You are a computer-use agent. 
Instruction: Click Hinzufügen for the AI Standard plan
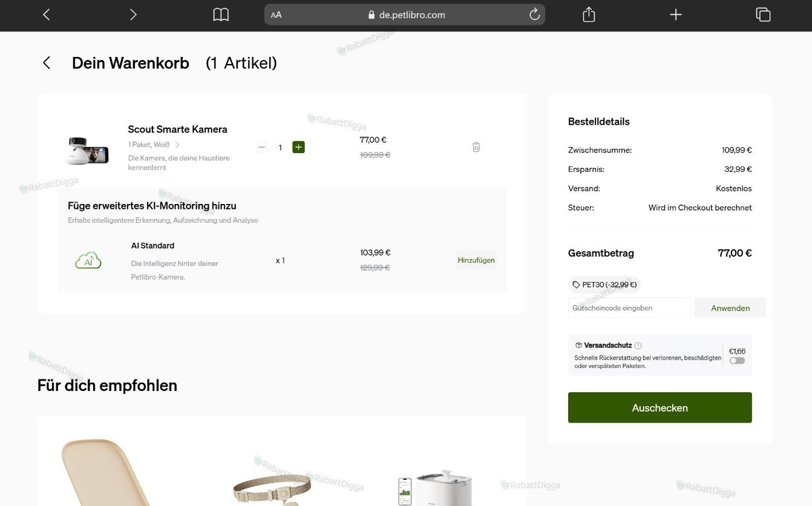[476, 260]
